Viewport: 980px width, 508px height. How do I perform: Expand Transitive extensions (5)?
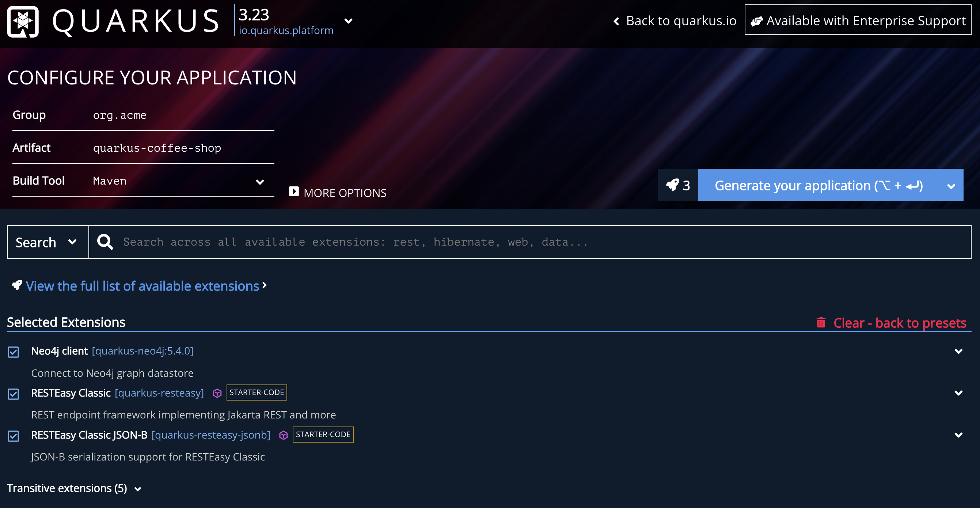click(x=74, y=488)
